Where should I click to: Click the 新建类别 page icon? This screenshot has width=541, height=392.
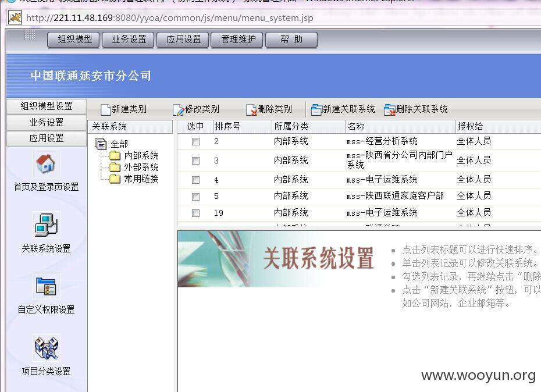point(105,109)
